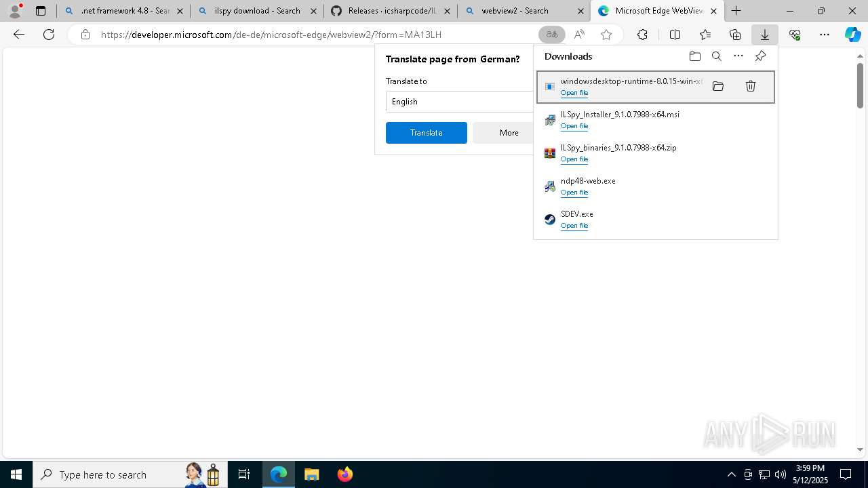Open notification center icon
The width and height of the screenshot is (868, 488).
(x=846, y=474)
